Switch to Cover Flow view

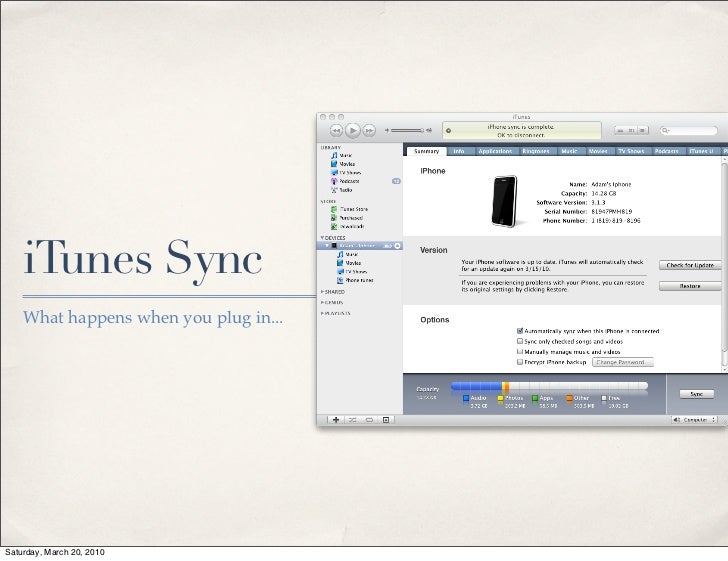click(643, 130)
